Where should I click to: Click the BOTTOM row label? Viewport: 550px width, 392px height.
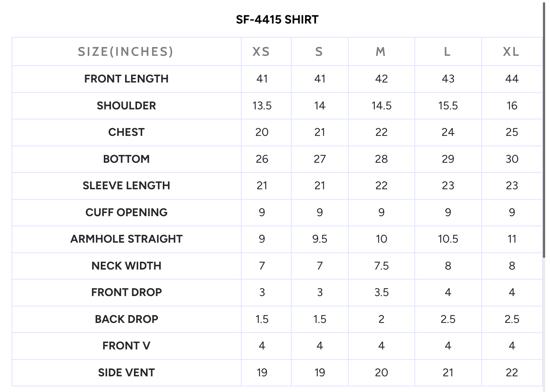click(126, 159)
